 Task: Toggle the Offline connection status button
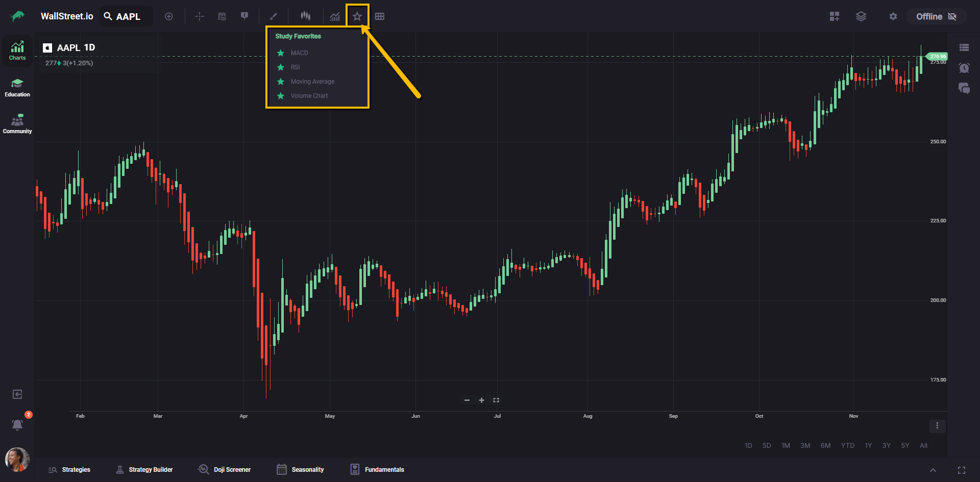pyautogui.click(x=936, y=16)
